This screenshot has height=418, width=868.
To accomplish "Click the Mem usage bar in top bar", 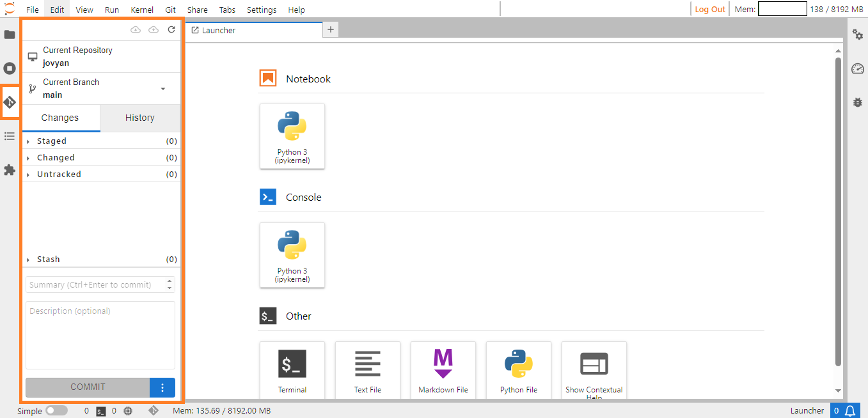I will 782,9.
